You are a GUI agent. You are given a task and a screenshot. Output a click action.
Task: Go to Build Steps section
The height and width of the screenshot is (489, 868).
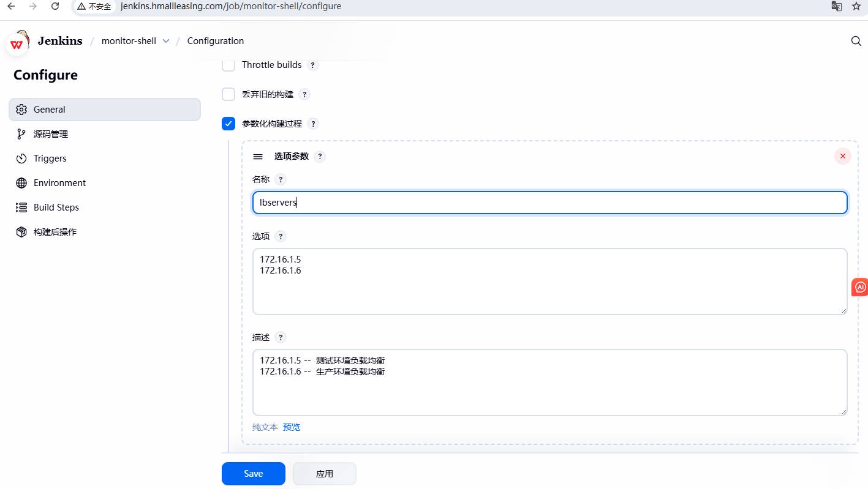[x=56, y=207]
